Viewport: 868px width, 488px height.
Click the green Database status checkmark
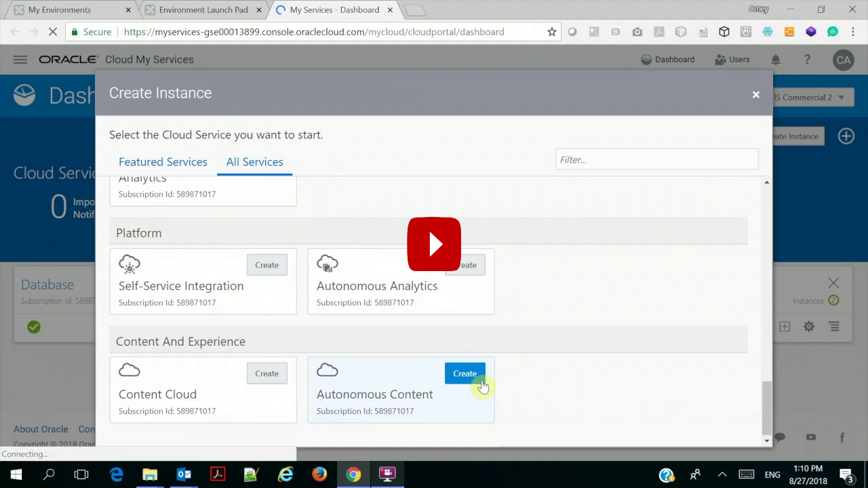pyautogui.click(x=34, y=327)
